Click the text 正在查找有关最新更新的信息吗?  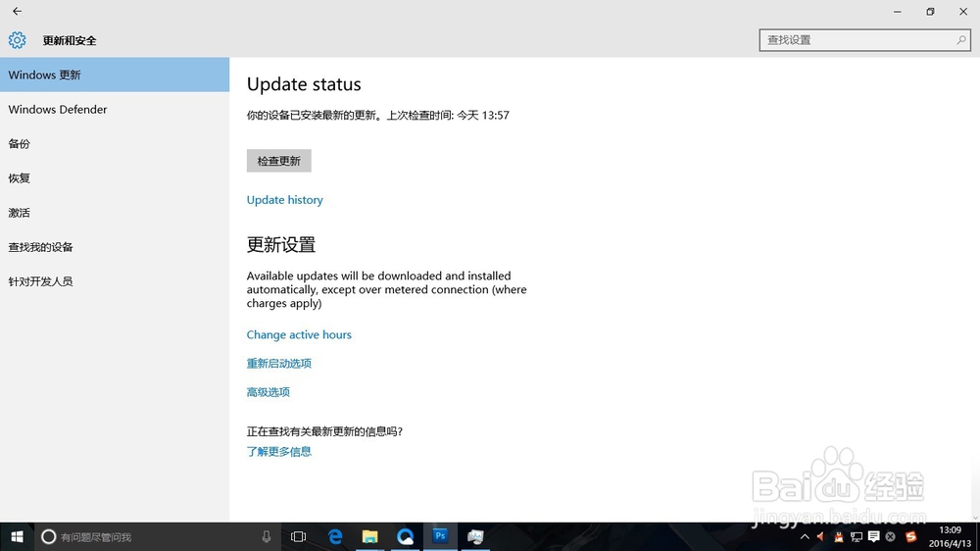point(324,431)
